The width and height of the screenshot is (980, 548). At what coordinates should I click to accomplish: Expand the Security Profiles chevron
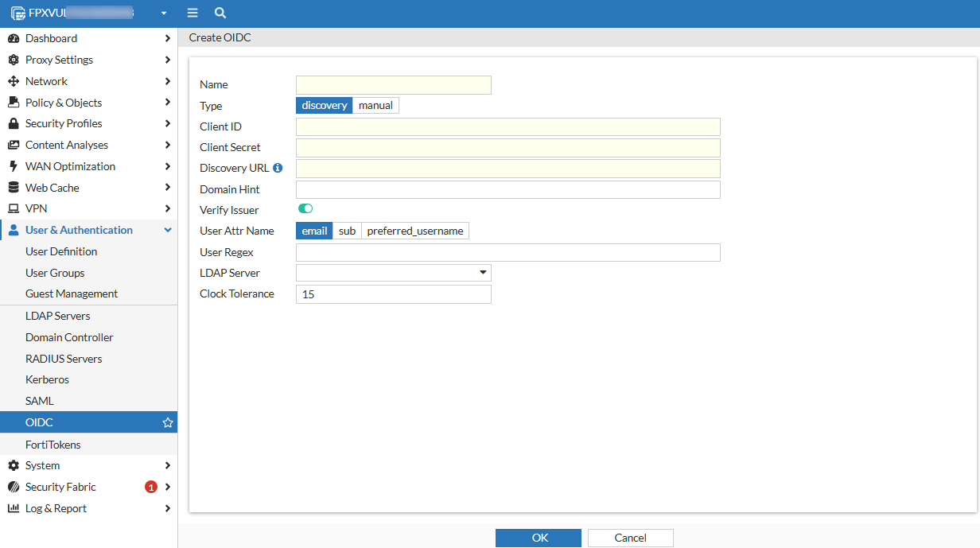[167, 123]
